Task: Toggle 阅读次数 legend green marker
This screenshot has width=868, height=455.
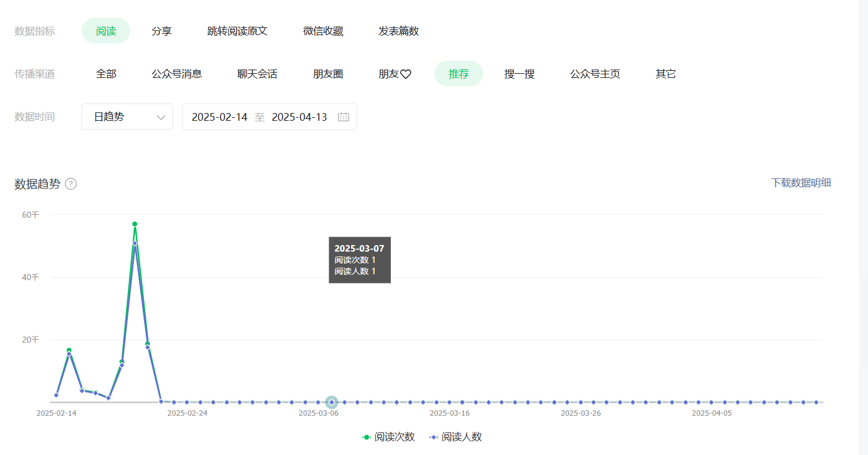Action: tap(366, 437)
